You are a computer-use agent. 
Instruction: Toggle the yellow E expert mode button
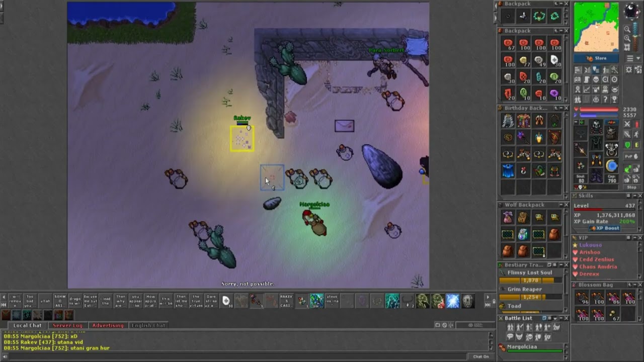636,145
